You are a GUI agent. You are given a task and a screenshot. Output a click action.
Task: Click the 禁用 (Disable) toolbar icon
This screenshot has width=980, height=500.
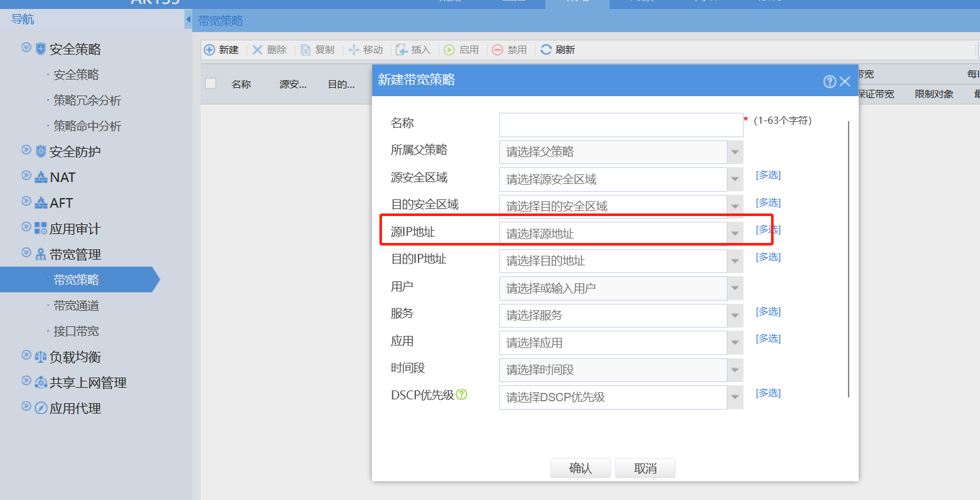point(498,50)
